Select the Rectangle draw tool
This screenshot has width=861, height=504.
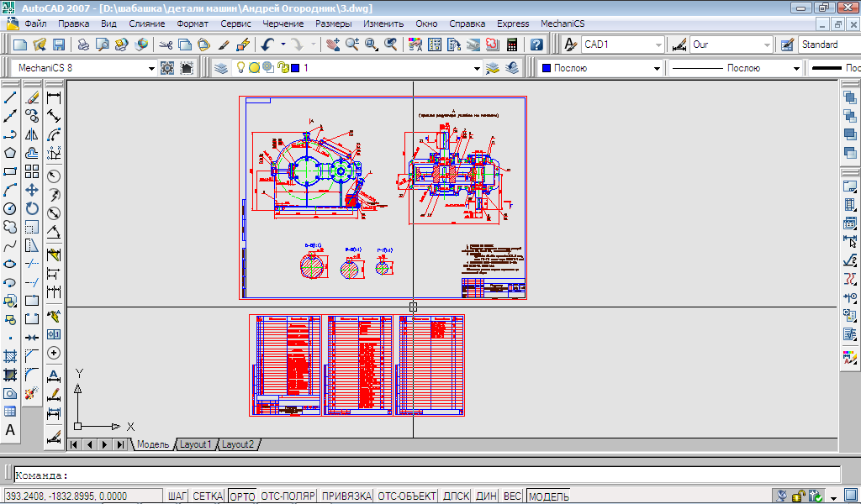coord(10,171)
